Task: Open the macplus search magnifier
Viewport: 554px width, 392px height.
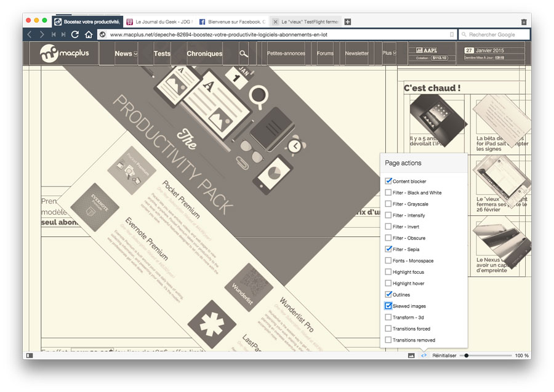Action: point(244,54)
